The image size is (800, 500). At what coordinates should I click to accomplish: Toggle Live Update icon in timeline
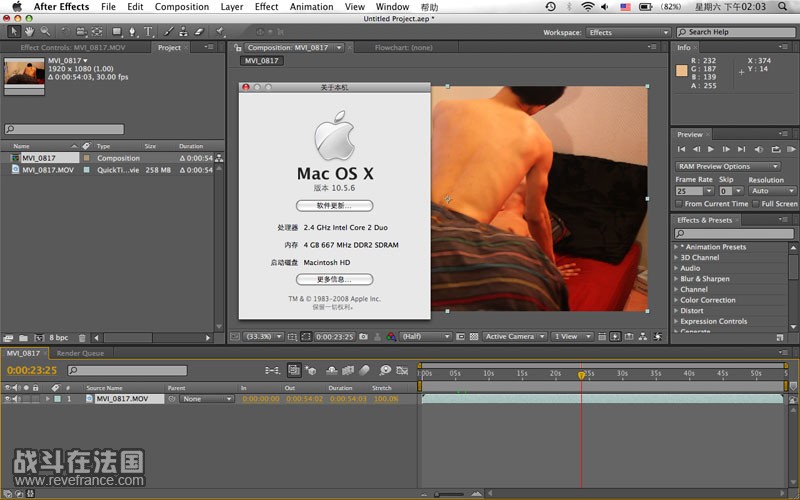tap(294, 370)
